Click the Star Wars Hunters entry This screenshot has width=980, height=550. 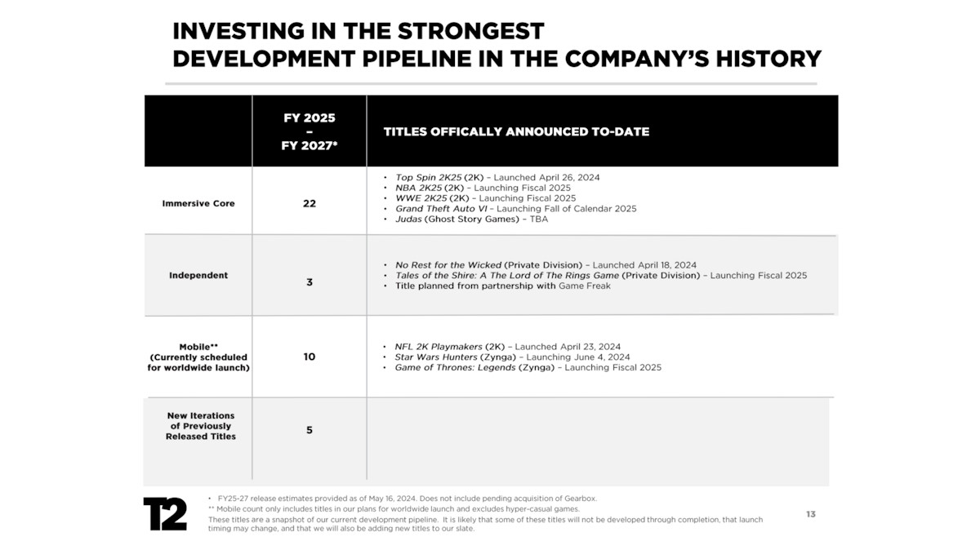tap(512, 357)
